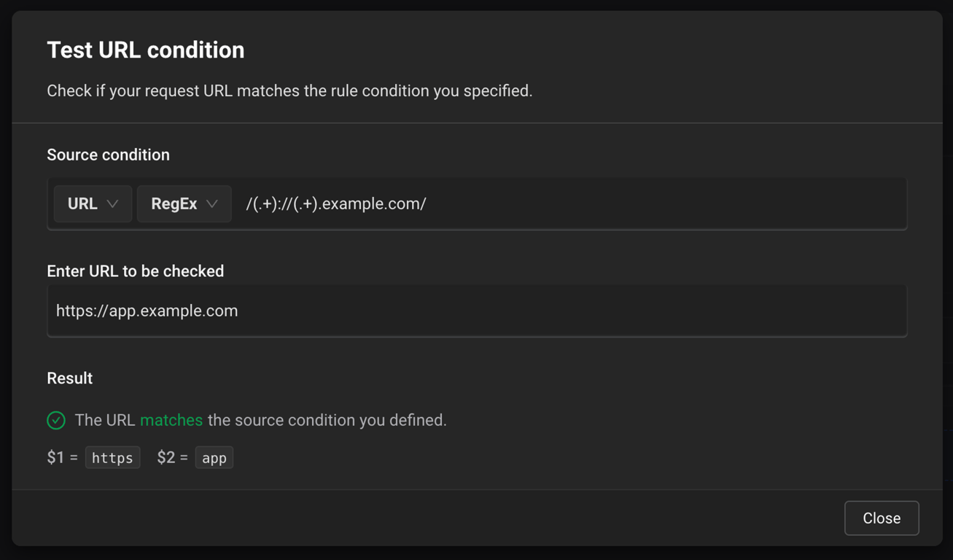Click the green 'matches' text
The height and width of the screenshot is (560, 953).
(x=171, y=420)
